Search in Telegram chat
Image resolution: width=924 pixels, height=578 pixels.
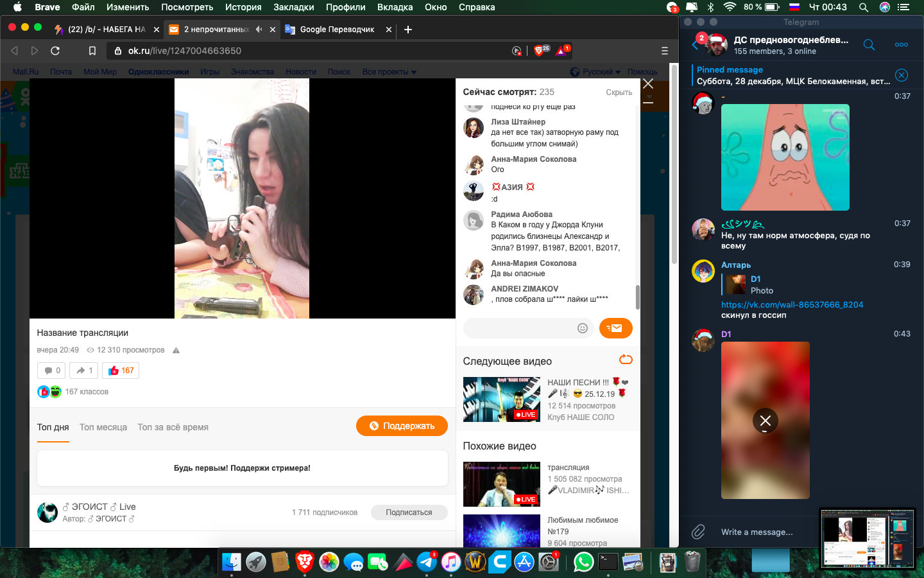pos(869,44)
